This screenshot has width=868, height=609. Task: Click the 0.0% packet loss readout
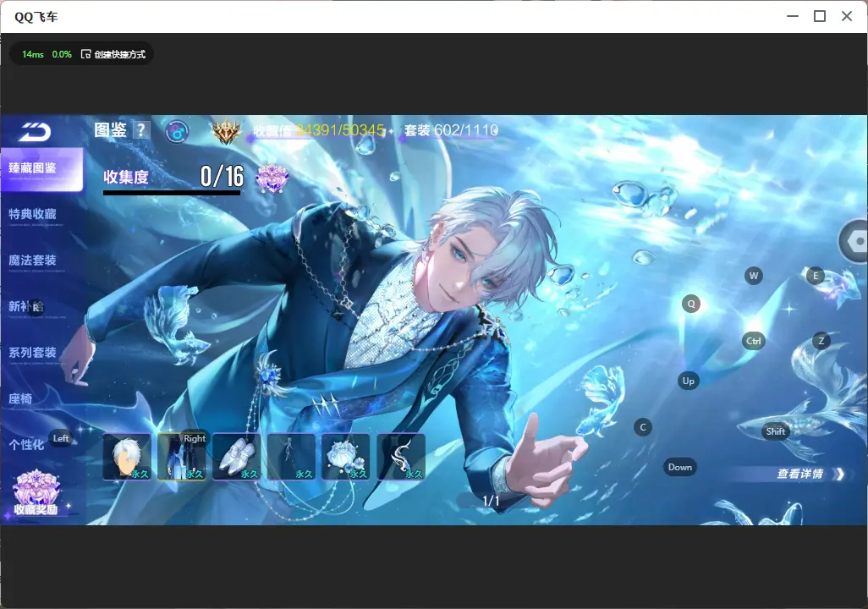click(x=62, y=54)
